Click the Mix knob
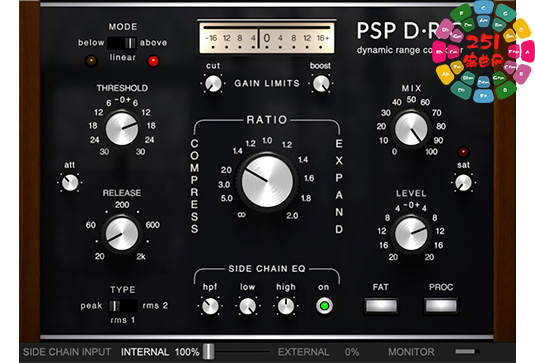Viewport: 535px width, 363px height. [x=411, y=129]
